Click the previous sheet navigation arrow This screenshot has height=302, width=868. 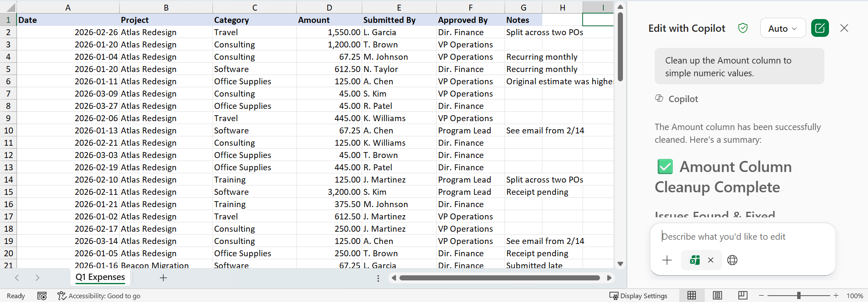point(17,278)
